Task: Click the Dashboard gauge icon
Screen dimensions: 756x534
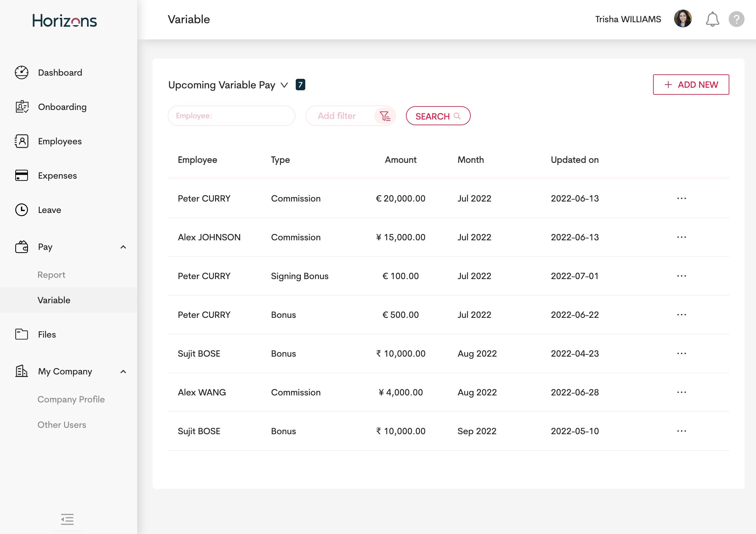Action: (x=22, y=72)
